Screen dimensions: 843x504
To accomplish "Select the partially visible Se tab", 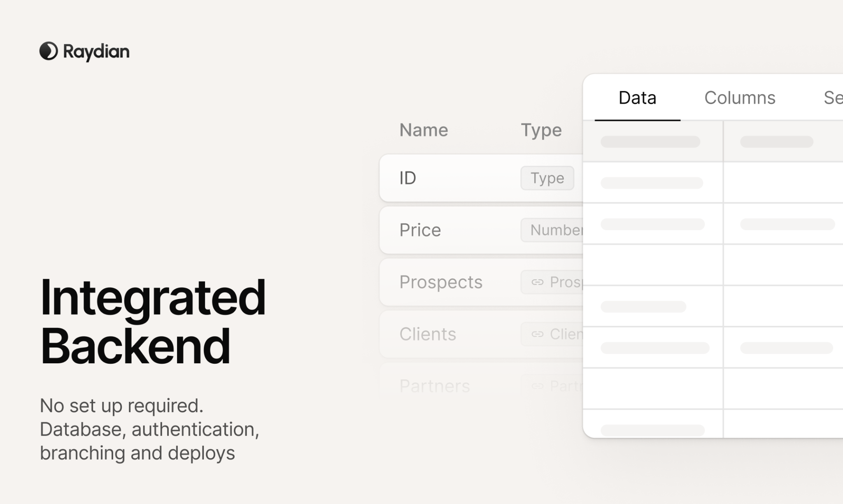I will (832, 98).
